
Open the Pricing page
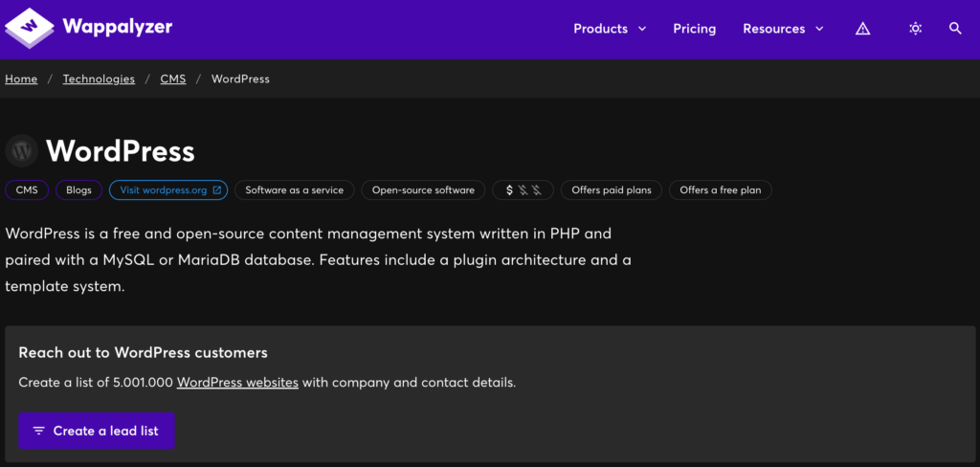click(x=694, y=29)
